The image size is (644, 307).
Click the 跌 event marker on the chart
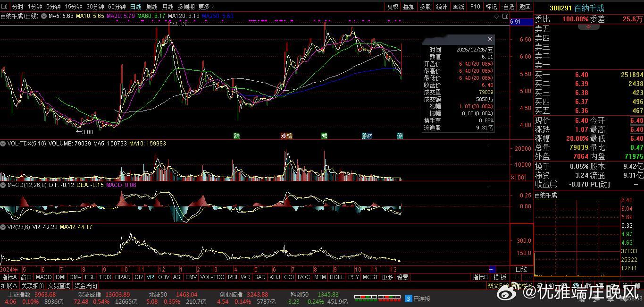pyautogui.click(x=237, y=136)
